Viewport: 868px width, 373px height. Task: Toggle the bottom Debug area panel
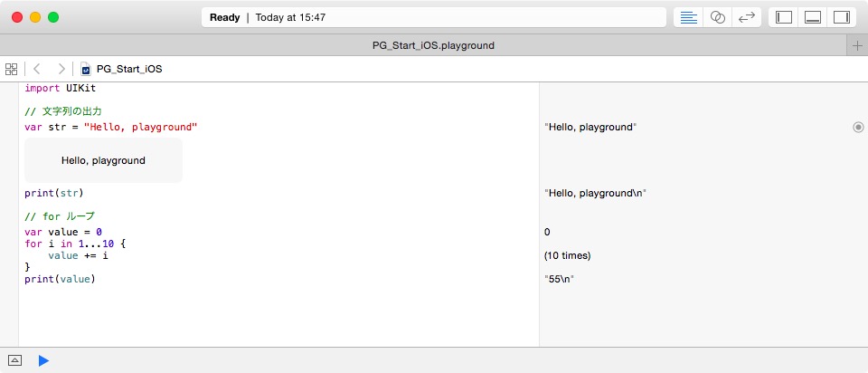click(813, 17)
